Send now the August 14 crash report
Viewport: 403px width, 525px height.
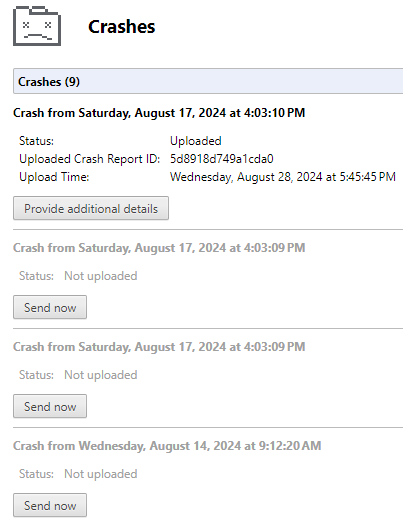point(50,505)
